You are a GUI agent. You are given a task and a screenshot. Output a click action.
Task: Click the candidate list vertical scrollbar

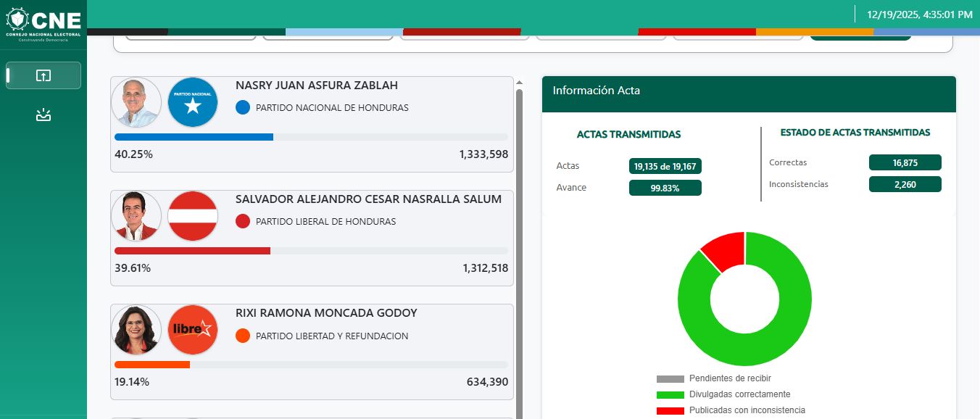pyautogui.click(x=518, y=217)
